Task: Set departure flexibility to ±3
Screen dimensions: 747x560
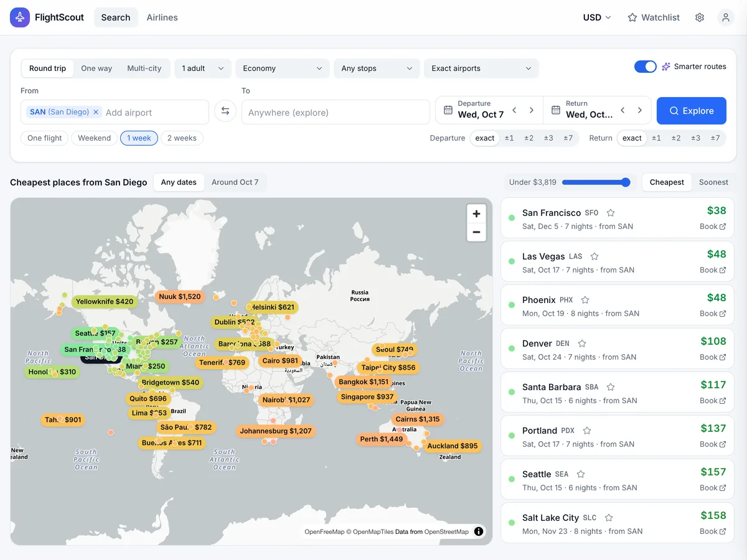Action: 548,138
